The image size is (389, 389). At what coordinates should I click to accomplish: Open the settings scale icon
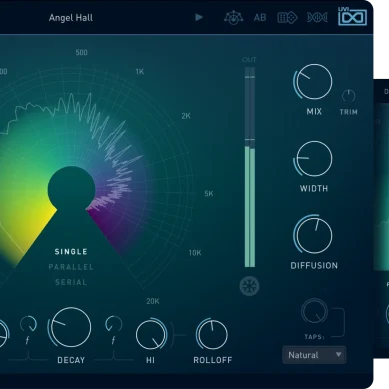233,17
